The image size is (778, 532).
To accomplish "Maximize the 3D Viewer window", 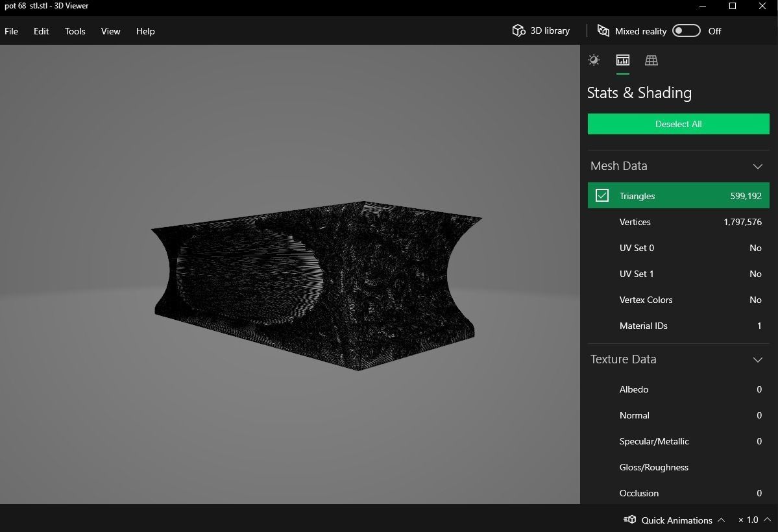I will (x=733, y=6).
